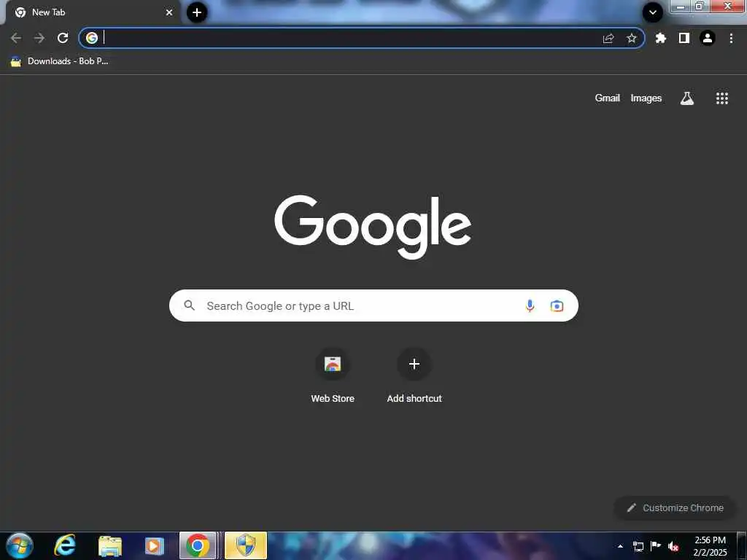Open Windows Media Player from the taskbar

tap(154, 545)
